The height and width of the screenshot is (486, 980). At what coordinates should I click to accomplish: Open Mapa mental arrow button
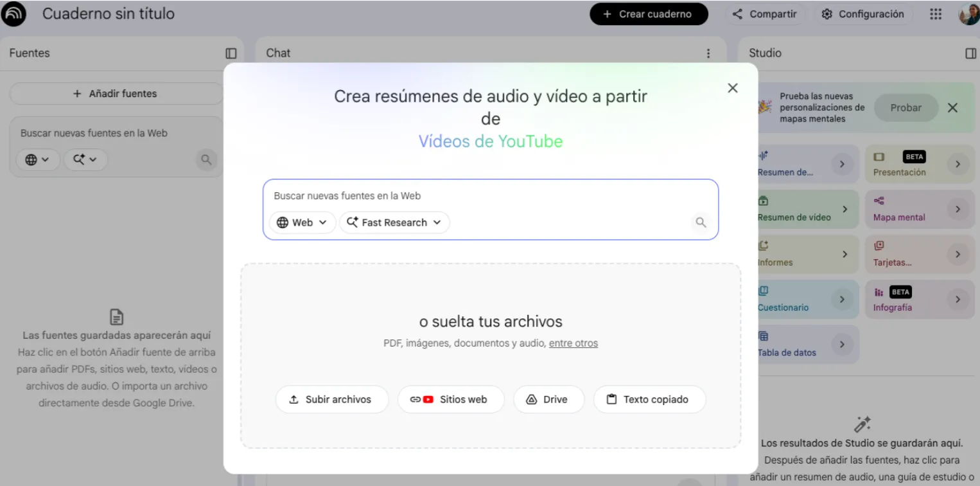tap(958, 210)
